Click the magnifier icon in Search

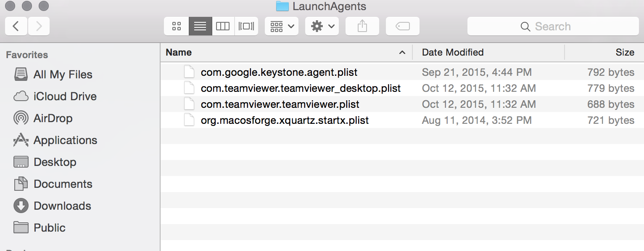click(525, 27)
